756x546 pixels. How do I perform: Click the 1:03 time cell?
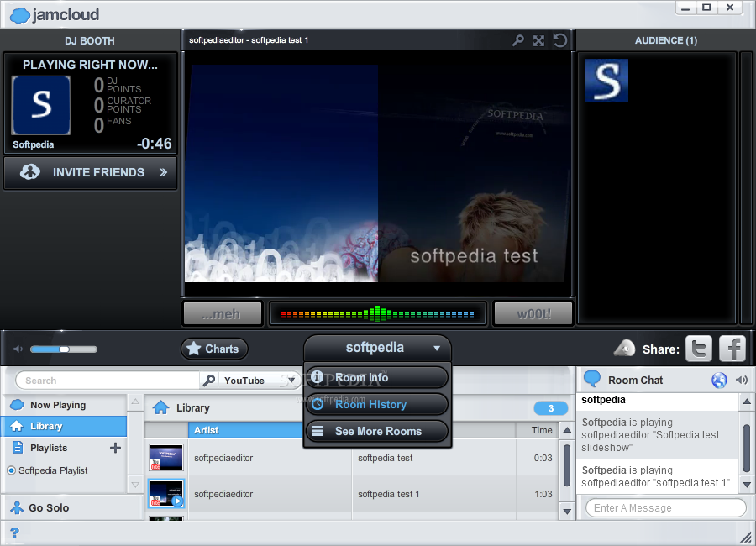[x=543, y=495]
